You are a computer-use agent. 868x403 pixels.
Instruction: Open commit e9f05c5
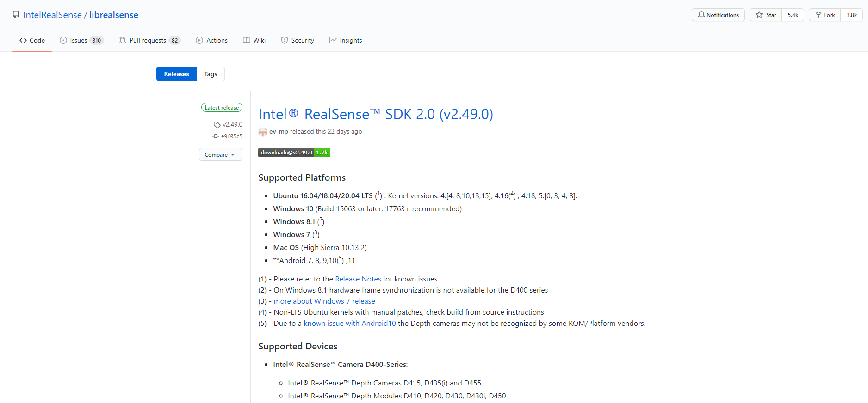tap(231, 136)
